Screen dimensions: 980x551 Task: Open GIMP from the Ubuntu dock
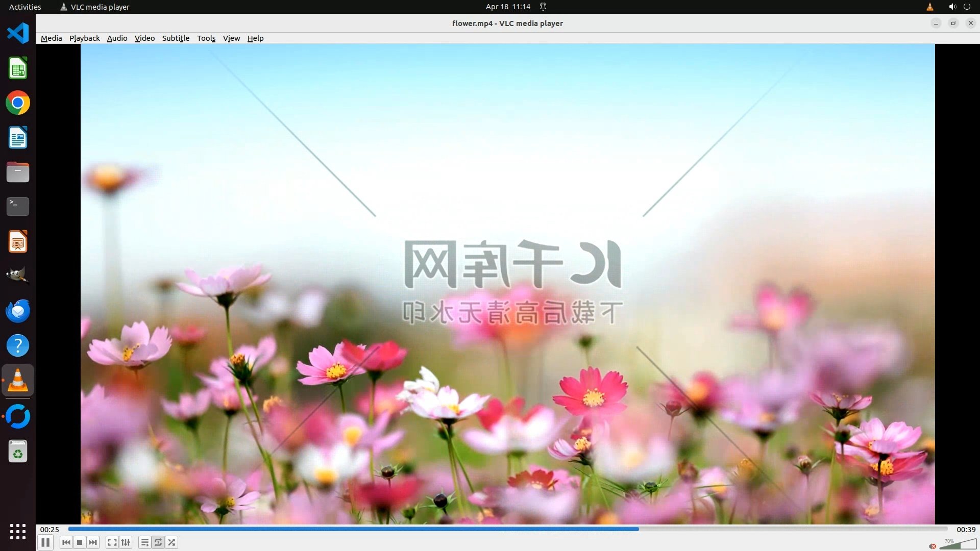pyautogui.click(x=18, y=275)
